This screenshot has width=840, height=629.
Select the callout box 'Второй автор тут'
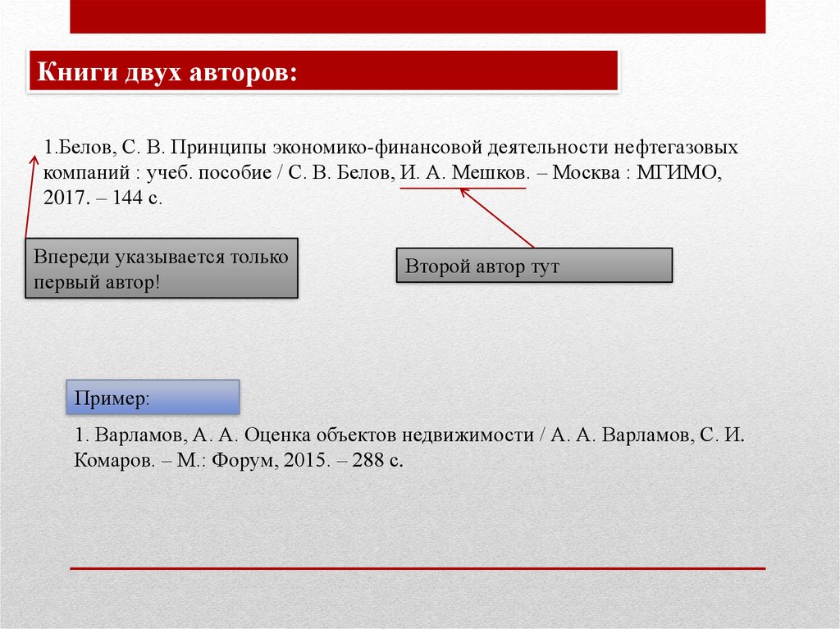[534, 265]
